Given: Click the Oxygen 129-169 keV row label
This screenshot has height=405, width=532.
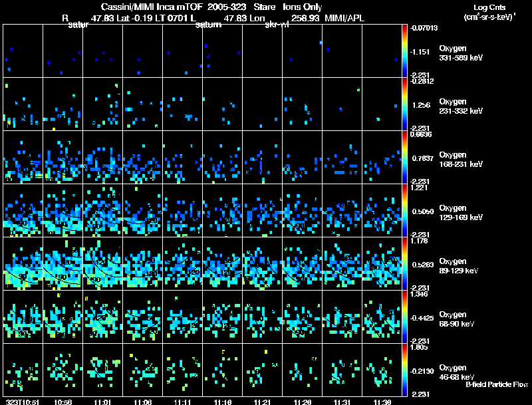Looking at the screenshot, I should tap(461, 211).
